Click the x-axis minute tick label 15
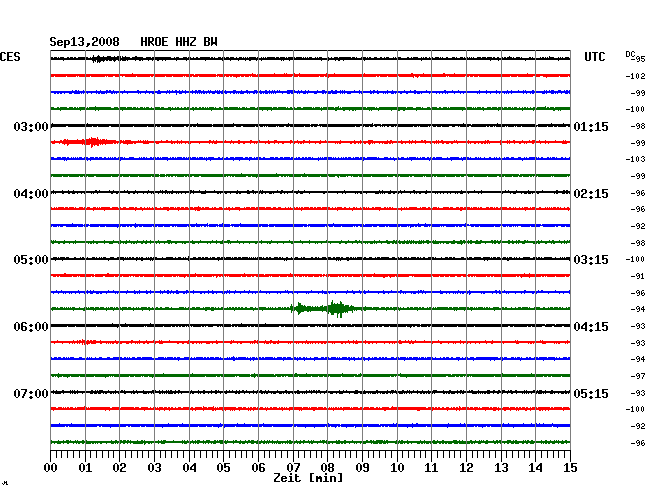650x494 pixels. [570, 467]
